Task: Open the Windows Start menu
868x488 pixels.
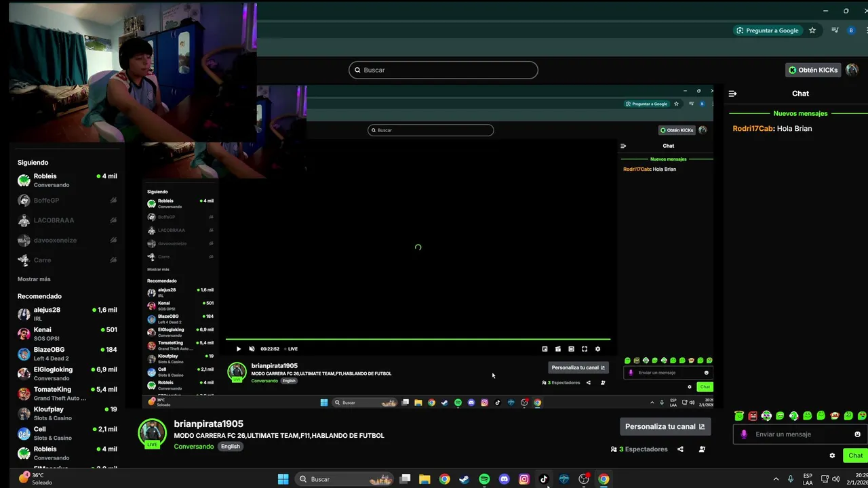Action: pos(283,479)
